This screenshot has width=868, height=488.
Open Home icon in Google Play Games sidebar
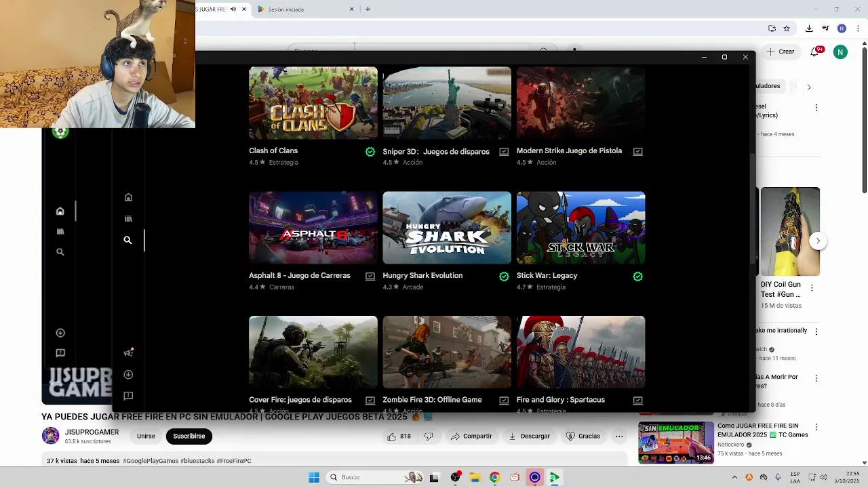coord(128,197)
